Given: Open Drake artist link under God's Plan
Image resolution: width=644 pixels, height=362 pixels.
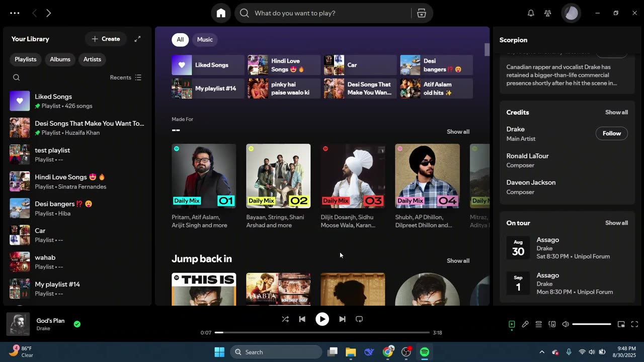Looking at the screenshot, I should 43,328.
